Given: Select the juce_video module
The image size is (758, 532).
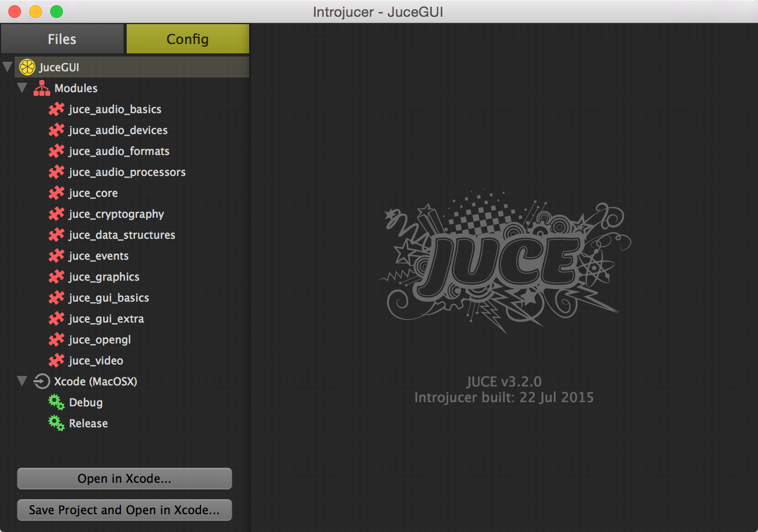Looking at the screenshot, I should pyautogui.click(x=95, y=360).
